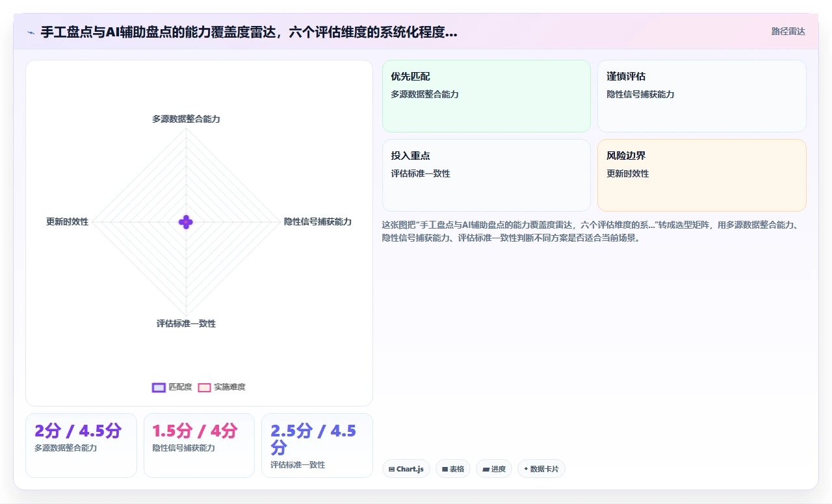Click 多源数据整合能力 text in 优先匹配 card
Image resolution: width=832 pixels, height=504 pixels.
pos(424,94)
